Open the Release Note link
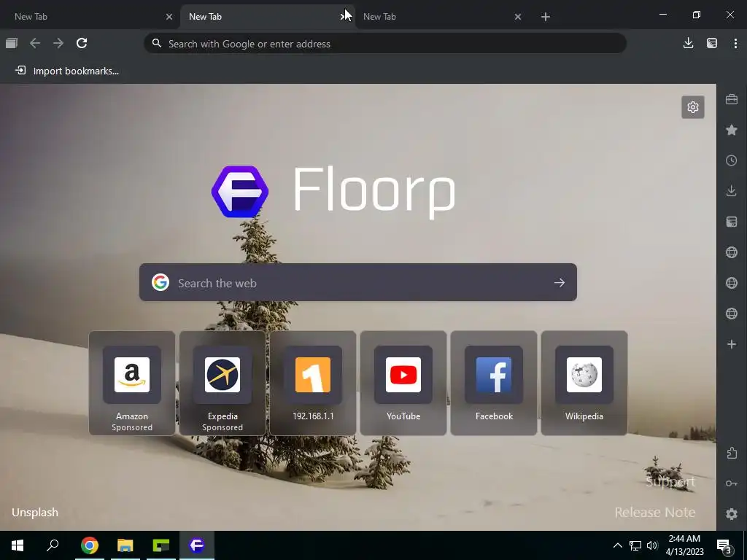747x560 pixels. coord(655,513)
